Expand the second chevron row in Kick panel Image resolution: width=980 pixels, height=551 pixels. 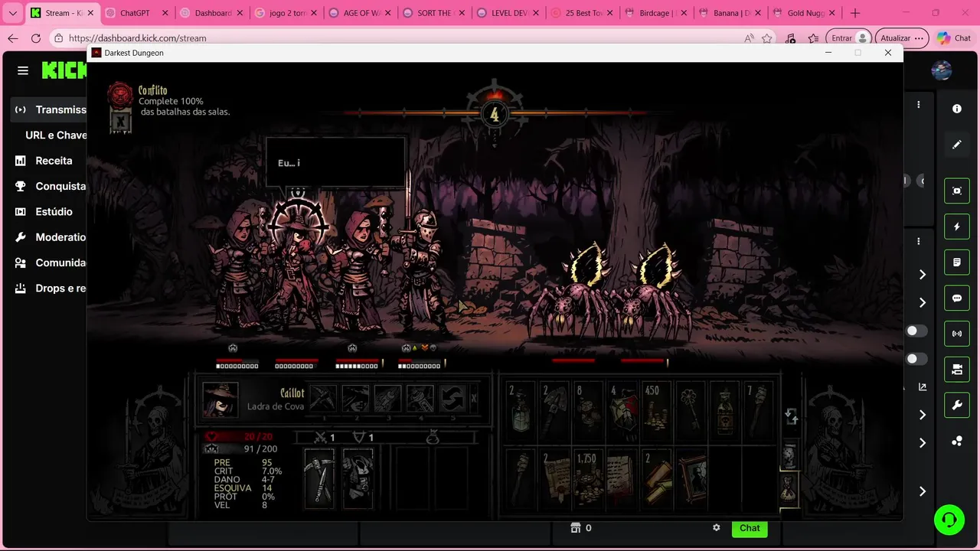(922, 303)
